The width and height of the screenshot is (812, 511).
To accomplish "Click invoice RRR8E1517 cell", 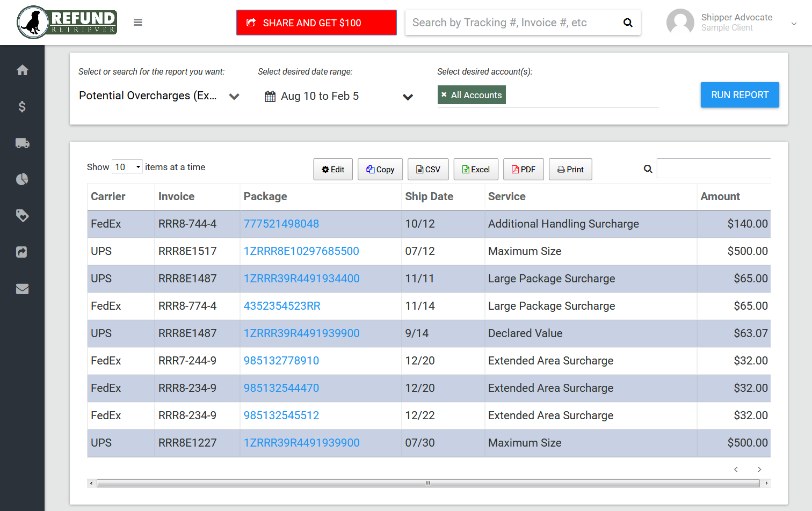I will (x=197, y=251).
